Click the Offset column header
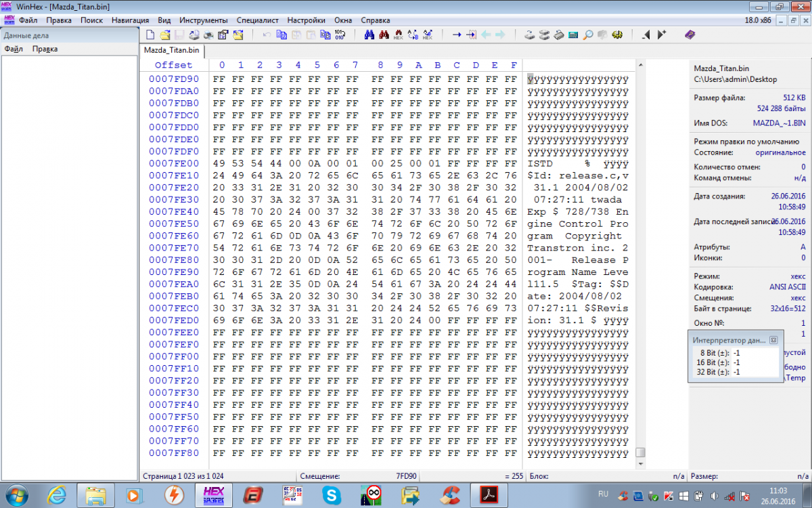This screenshot has width=812, height=508. [x=174, y=65]
